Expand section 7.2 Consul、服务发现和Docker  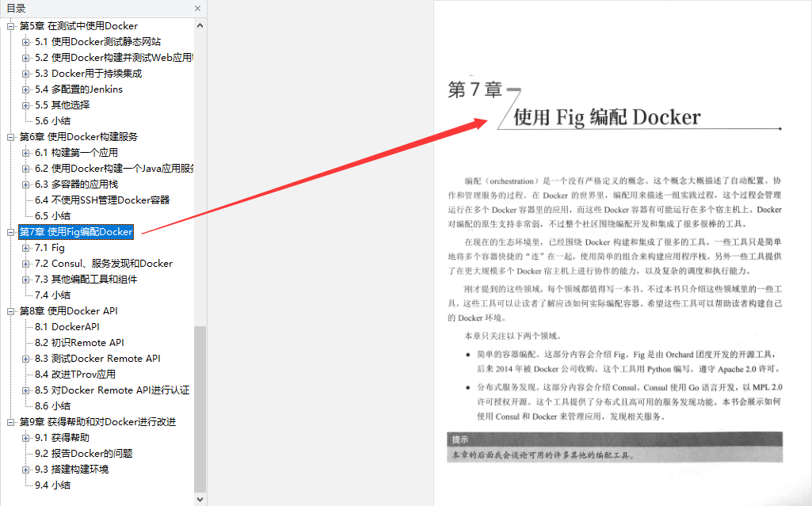point(25,264)
